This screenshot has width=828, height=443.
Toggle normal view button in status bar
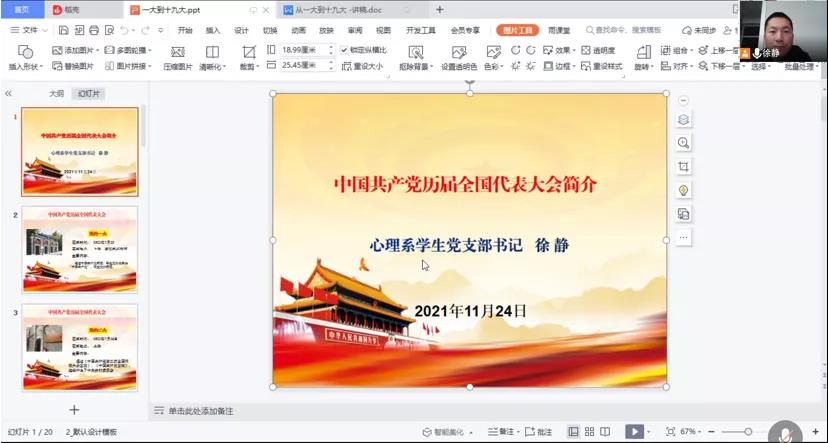[573, 432]
